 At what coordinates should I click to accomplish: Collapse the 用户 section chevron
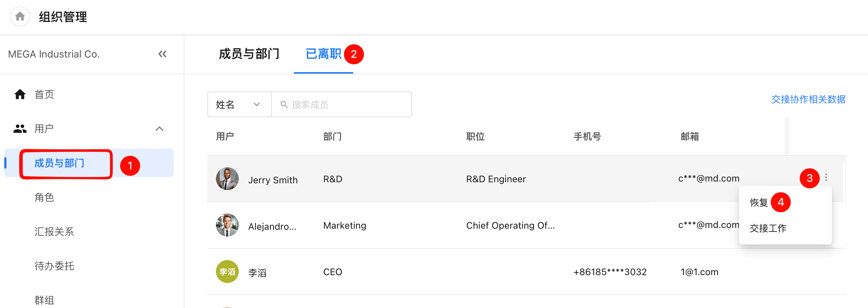pos(159,129)
